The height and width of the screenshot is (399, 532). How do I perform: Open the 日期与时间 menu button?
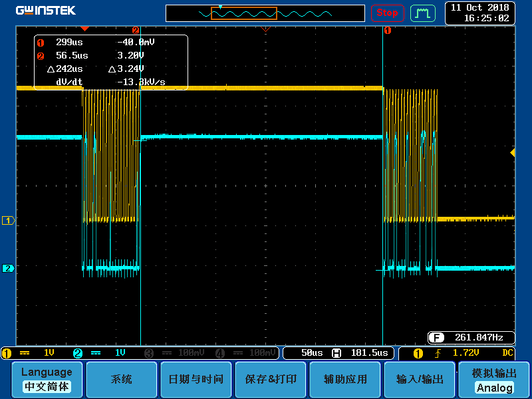pyautogui.click(x=196, y=379)
